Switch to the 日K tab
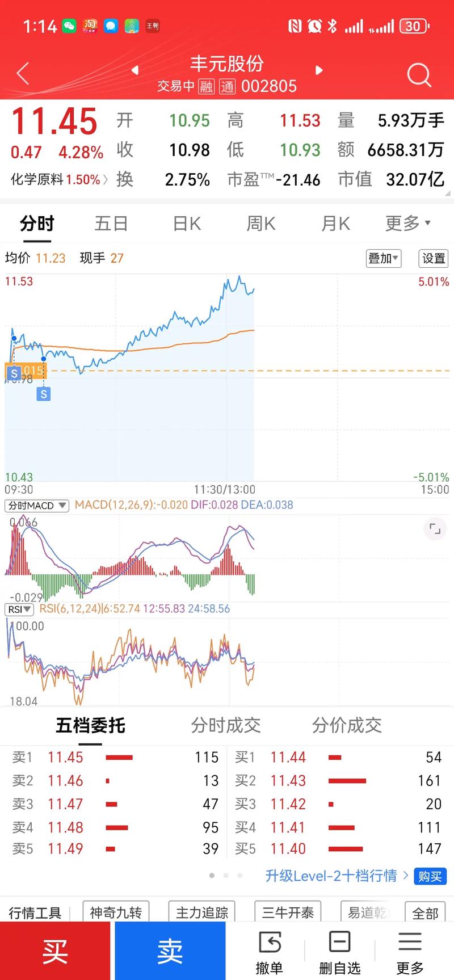The image size is (454, 980). click(187, 224)
